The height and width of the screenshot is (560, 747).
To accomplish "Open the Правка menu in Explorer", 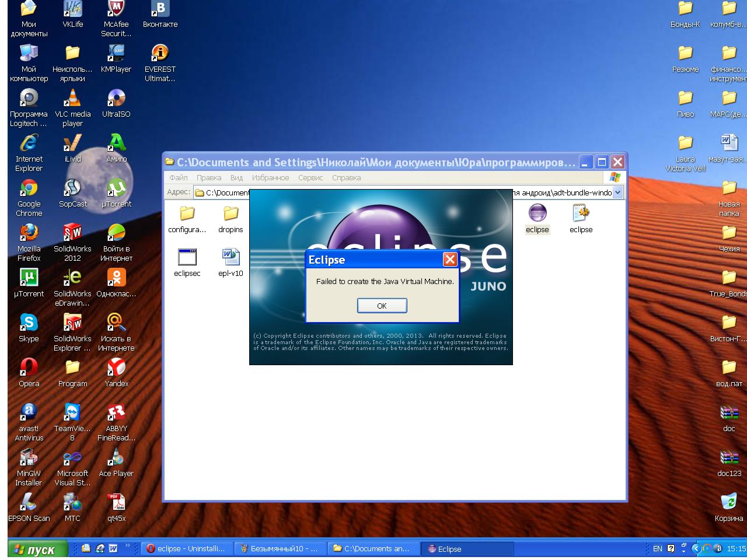I will (x=209, y=177).
